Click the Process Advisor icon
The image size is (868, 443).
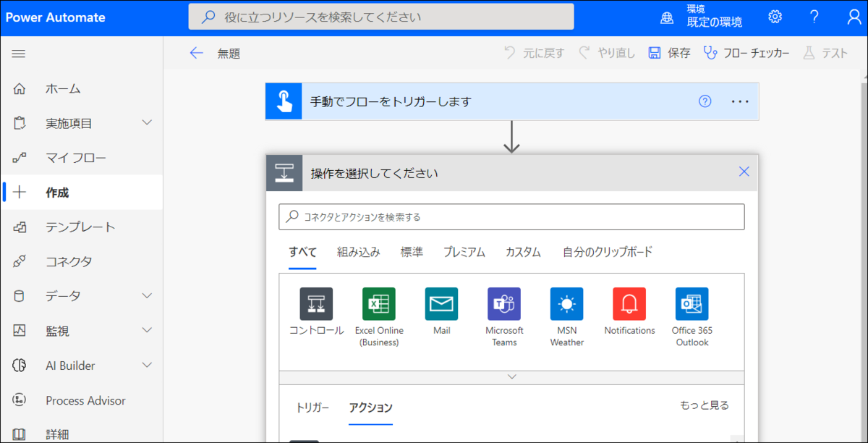tap(20, 400)
